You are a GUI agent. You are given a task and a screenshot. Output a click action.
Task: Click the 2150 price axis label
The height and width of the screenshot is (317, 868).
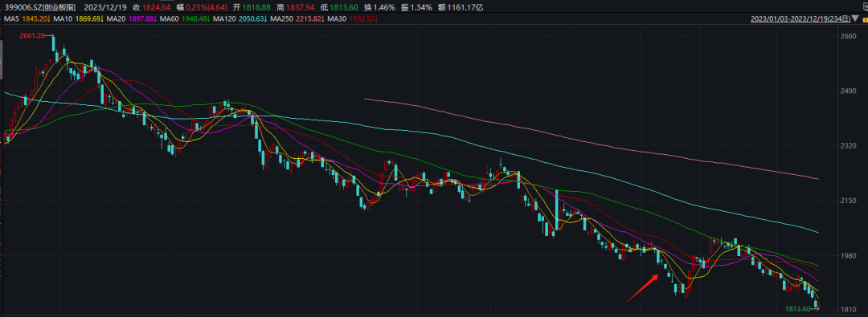(x=849, y=201)
